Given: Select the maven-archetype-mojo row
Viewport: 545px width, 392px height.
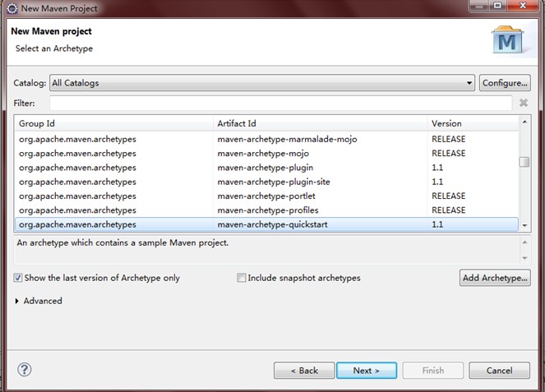Looking at the screenshot, I should pos(266,153).
